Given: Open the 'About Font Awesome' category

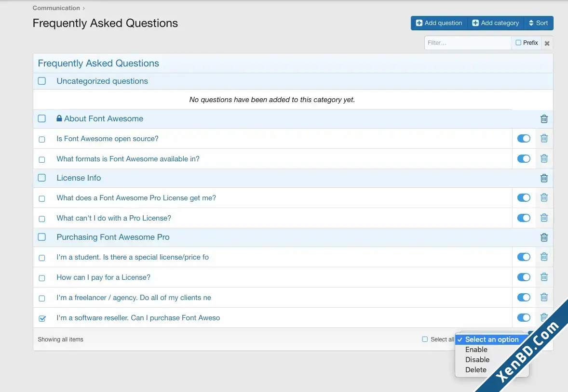Looking at the screenshot, I should (104, 119).
